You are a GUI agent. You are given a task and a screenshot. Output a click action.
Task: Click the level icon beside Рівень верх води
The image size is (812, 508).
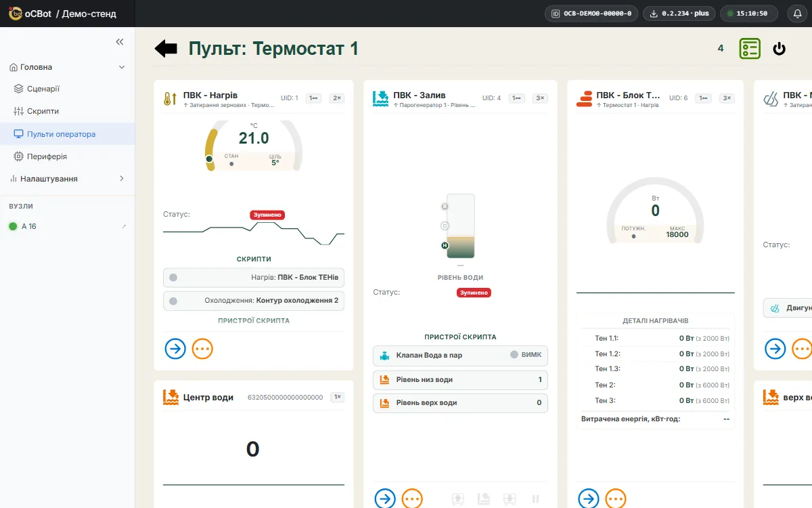[384, 402]
